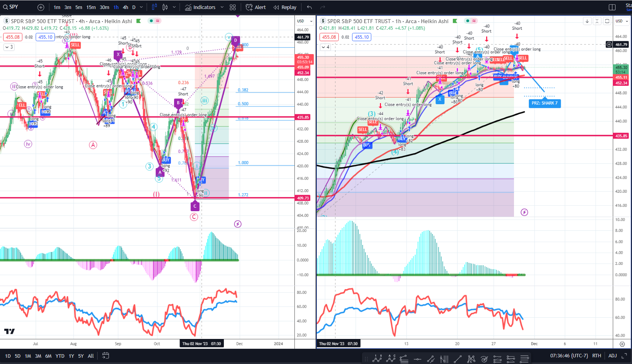Click the maximize chart icon on right chart

(x=607, y=21)
